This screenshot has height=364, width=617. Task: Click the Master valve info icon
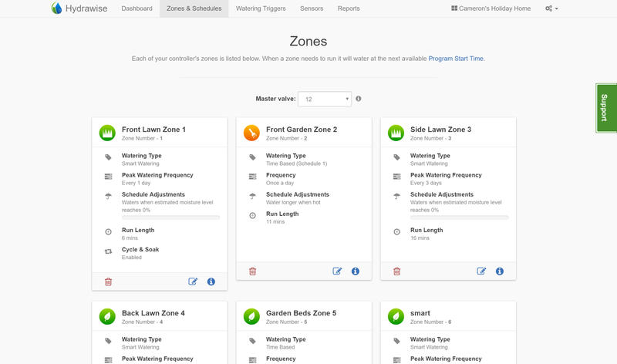[x=359, y=99]
